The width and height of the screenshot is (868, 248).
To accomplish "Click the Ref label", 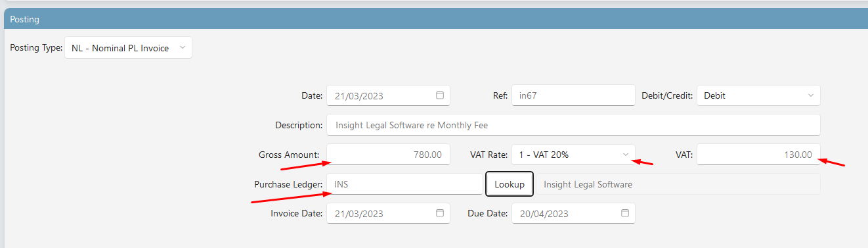I will 500,95.
